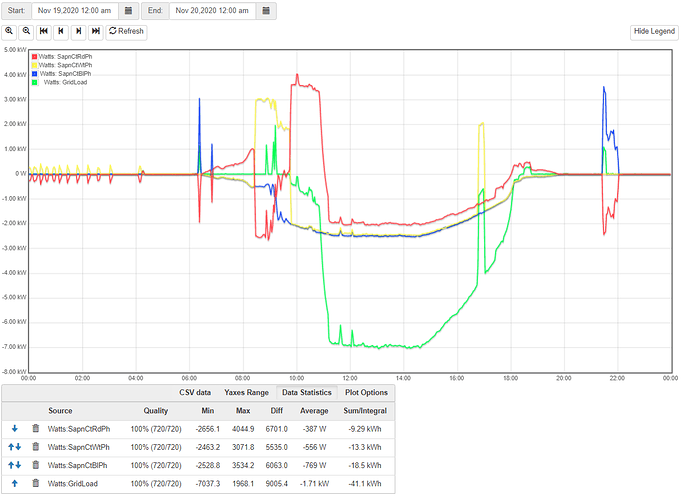Move Watts:SapnCtRdPh row down with arrow

point(15,429)
